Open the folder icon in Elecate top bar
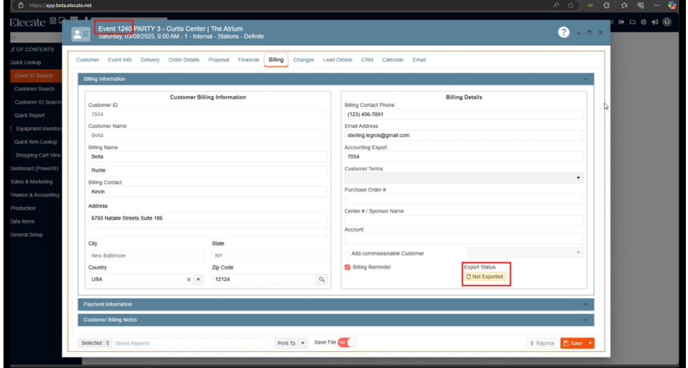 point(632,22)
